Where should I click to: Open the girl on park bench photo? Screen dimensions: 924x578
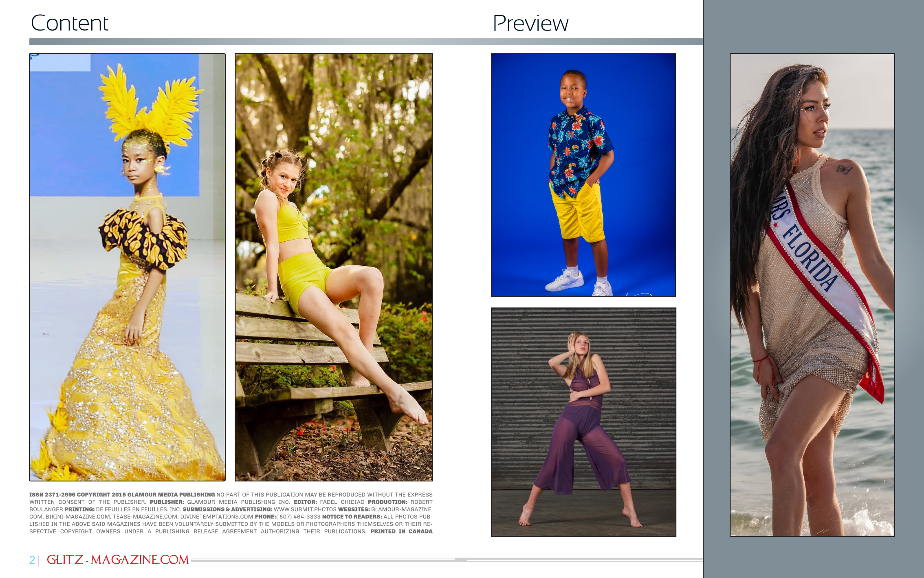334,267
